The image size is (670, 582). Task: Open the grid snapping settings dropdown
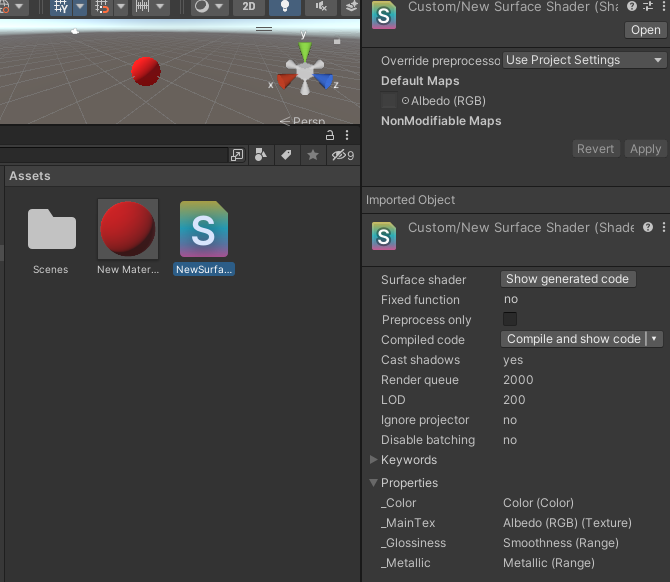[121, 7]
